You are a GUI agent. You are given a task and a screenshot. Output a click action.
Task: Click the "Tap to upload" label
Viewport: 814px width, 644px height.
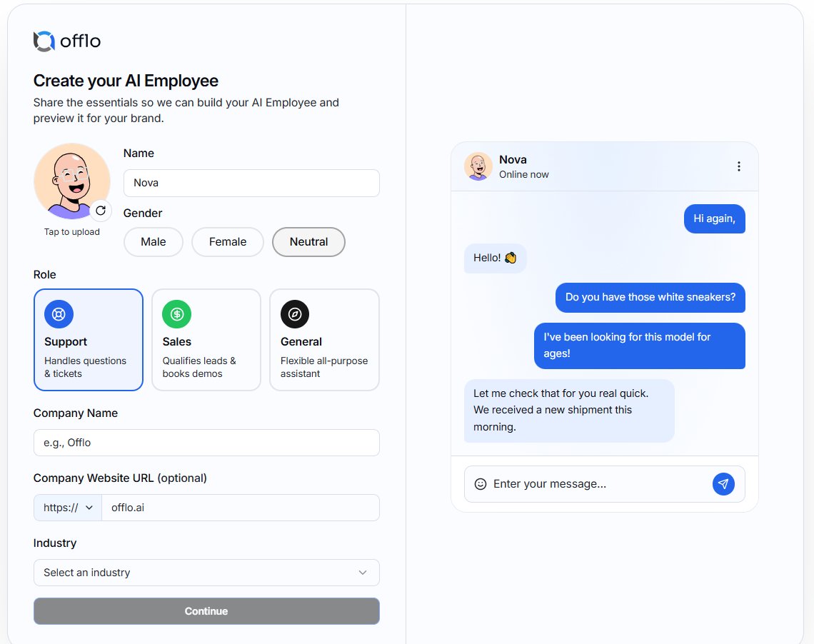click(72, 232)
